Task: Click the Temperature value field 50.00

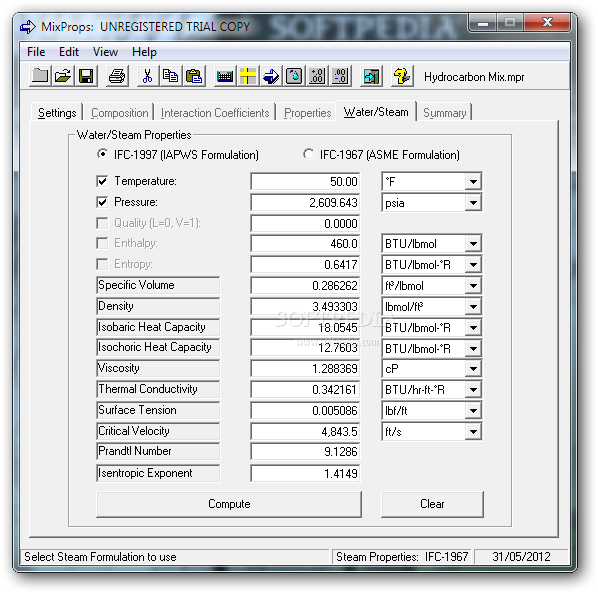Action: pyautogui.click(x=305, y=181)
